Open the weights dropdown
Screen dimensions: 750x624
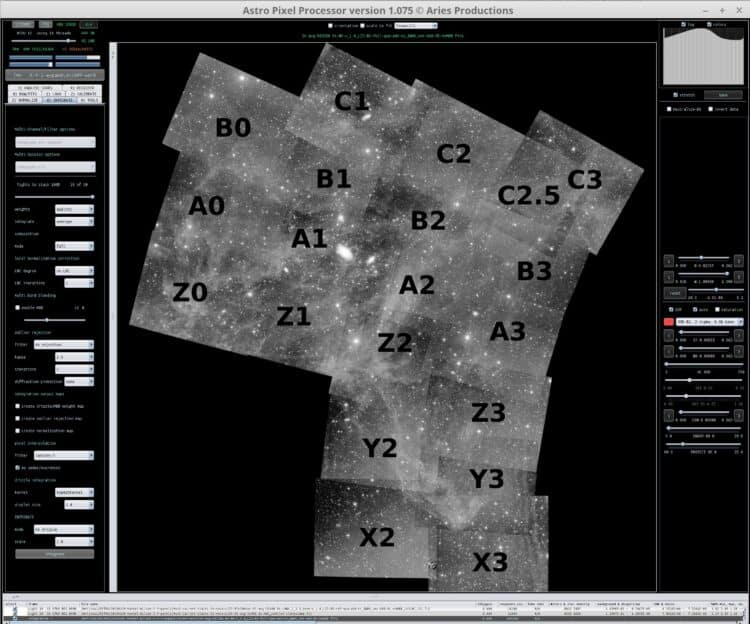click(x=74, y=209)
